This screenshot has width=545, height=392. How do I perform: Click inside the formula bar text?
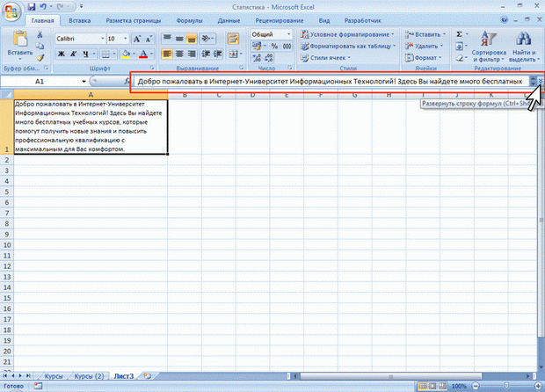click(330, 82)
